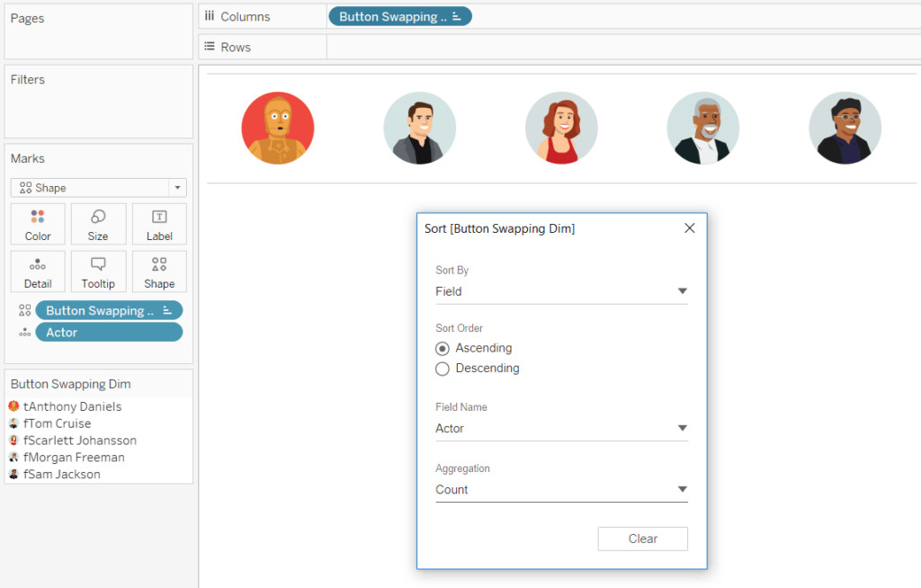Click the C-3PO shape icon beside tAnthony Daniels
Image resolution: width=921 pixels, height=588 pixels.
[12, 406]
